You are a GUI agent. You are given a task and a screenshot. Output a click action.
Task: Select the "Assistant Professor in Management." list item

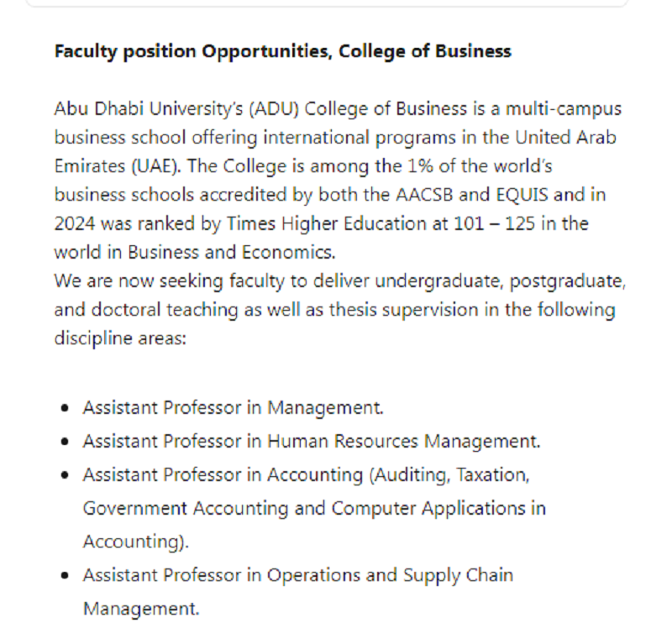(233, 408)
